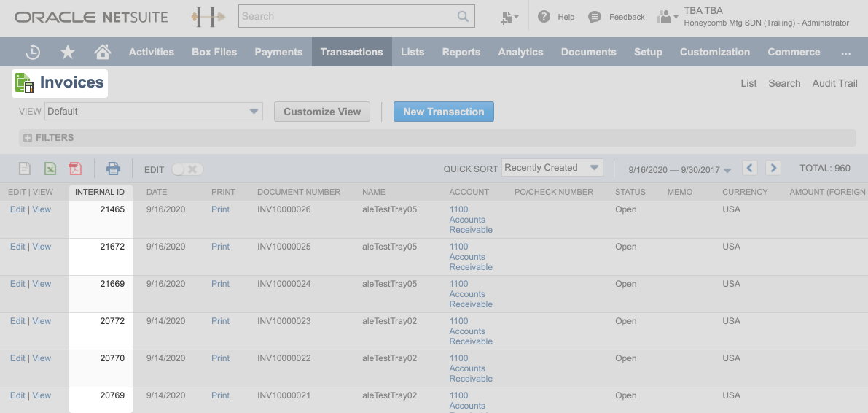Open the Shortcuts star icon
The image size is (868, 413).
click(x=68, y=52)
